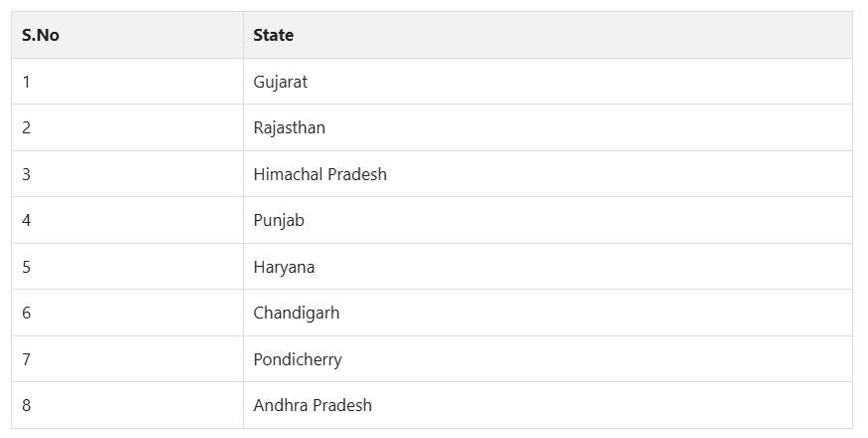This screenshot has height=438, width=868.
Task: Click serial number 5 cell
Action: (x=27, y=268)
